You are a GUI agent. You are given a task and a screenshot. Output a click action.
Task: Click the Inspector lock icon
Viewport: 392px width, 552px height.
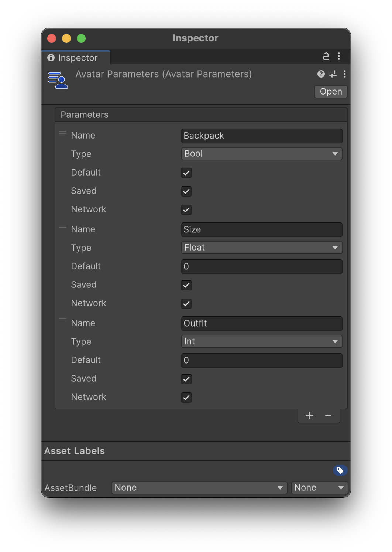tap(326, 57)
